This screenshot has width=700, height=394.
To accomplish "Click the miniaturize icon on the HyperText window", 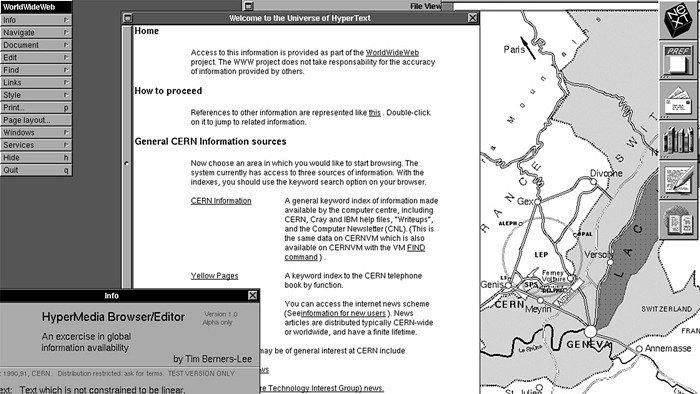I will pos(128,18).
